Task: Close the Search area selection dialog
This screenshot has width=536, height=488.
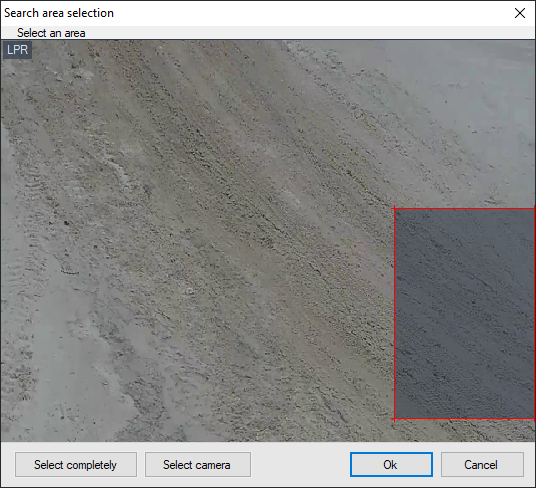Action: pos(520,13)
